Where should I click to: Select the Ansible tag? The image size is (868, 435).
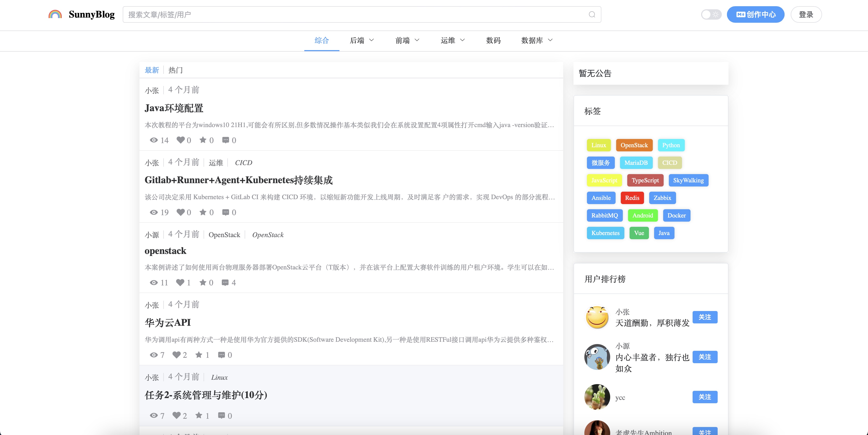tap(601, 198)
